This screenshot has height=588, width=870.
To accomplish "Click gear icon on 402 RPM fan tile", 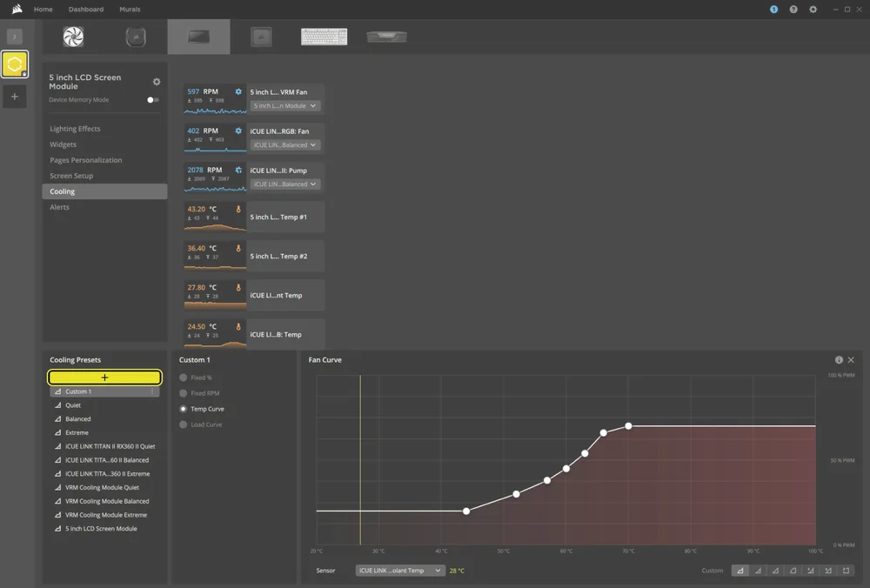I will click(238, 131).
